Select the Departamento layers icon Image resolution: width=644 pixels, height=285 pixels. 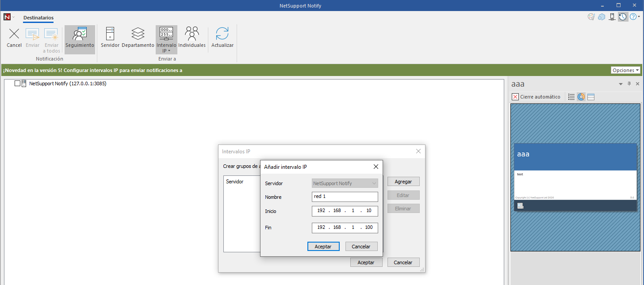click(138, 34)
